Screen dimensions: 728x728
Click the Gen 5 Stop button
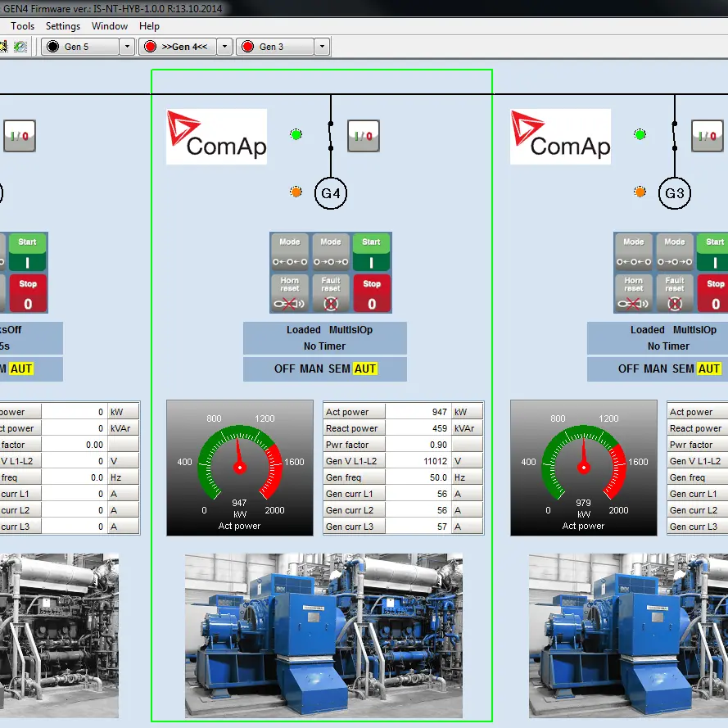coord(27,293)
